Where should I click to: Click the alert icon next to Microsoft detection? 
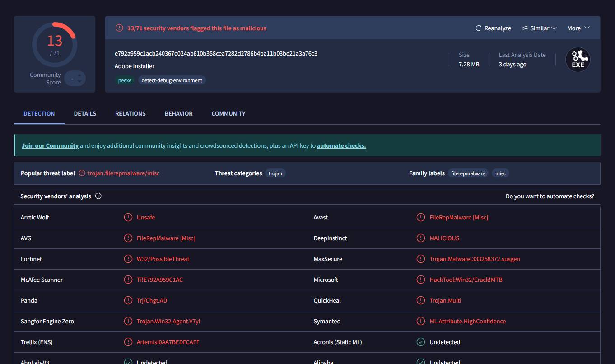[x=421, y=280]
